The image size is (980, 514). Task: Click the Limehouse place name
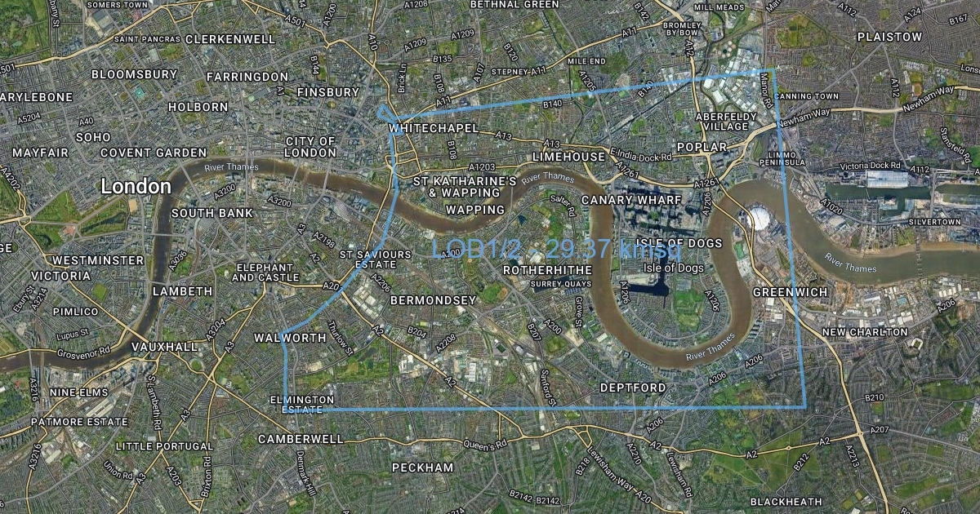[x=569, y=156]
